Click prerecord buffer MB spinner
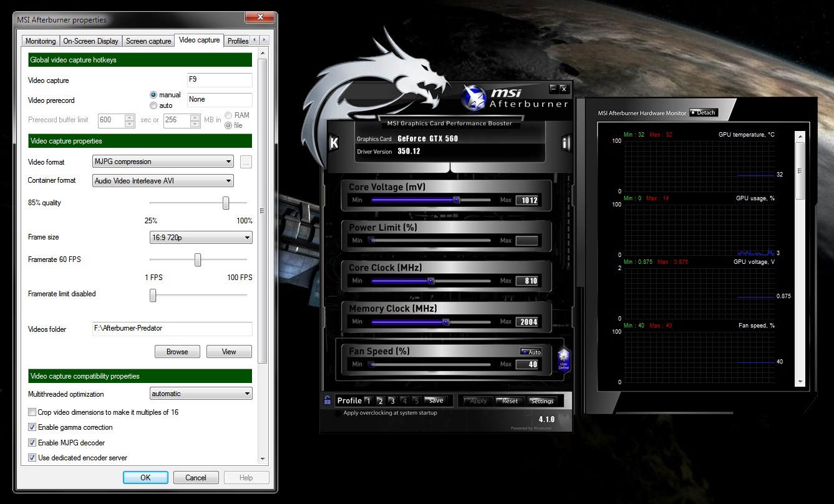 click(195, 120)
